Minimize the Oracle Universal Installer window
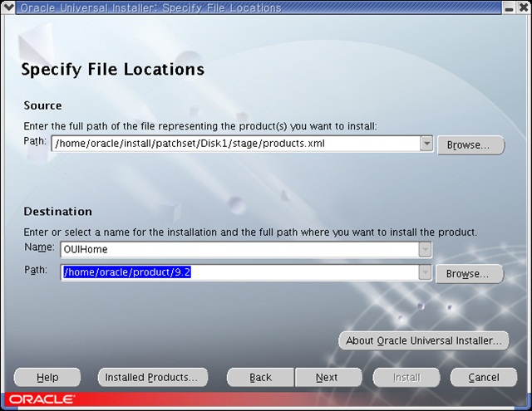This screenshot has height=411, width=532. click(x=509, y=7)
